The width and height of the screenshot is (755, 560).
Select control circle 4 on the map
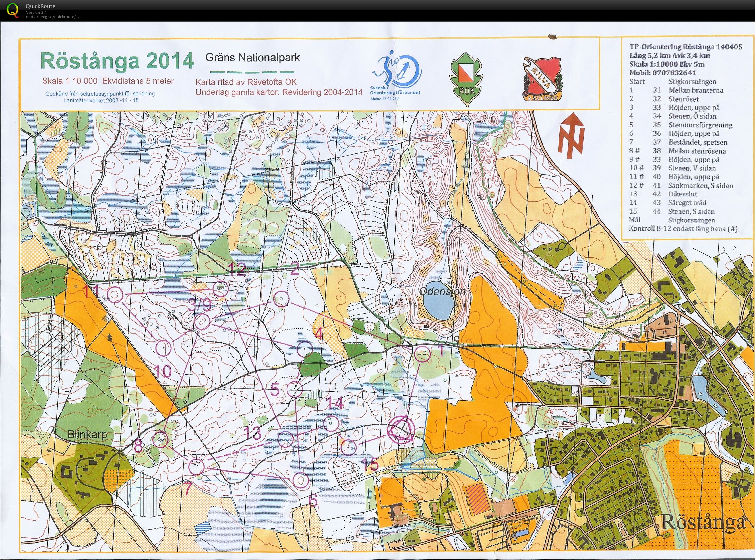pyautogui.click(x=305, y=350)
